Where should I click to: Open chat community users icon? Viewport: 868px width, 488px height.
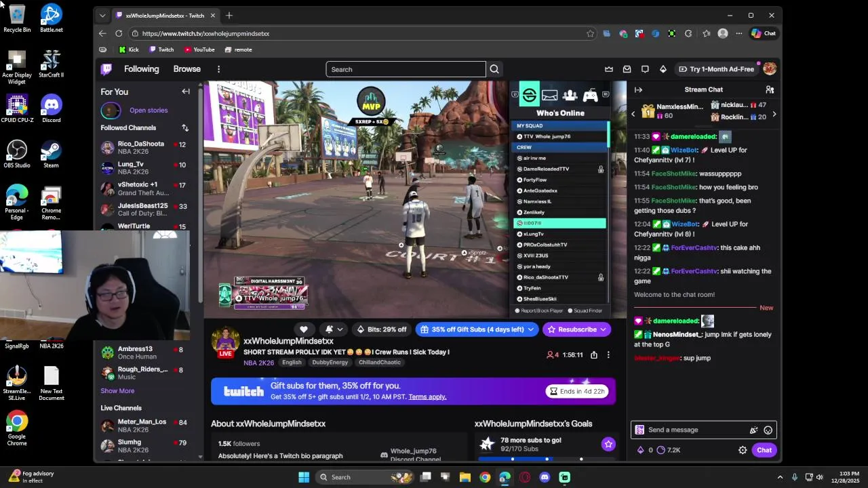tap(770, 89)
